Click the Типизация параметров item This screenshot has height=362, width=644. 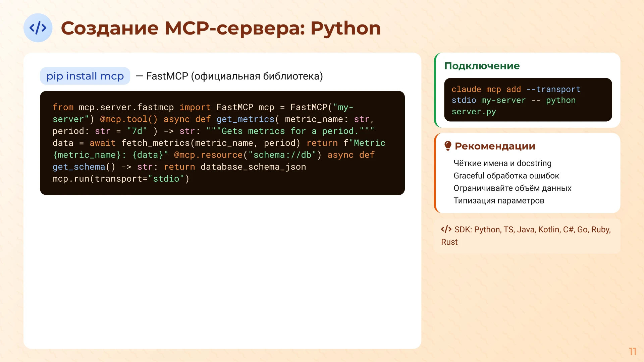(498, 200)
